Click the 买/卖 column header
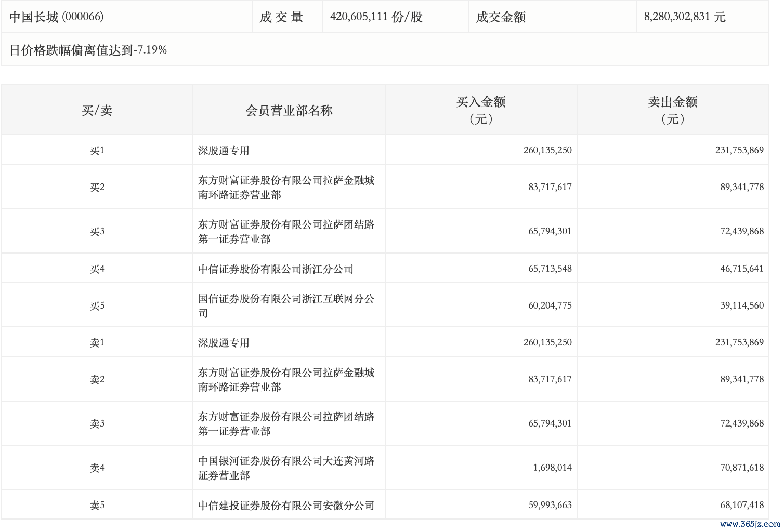 click(x=97, y=110)
